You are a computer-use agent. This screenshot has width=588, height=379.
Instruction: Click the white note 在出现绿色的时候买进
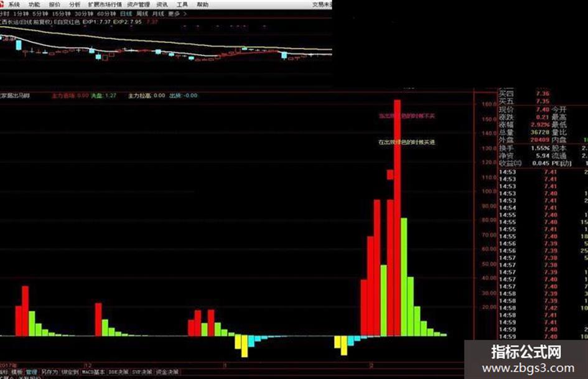click(x=406, y=143)
